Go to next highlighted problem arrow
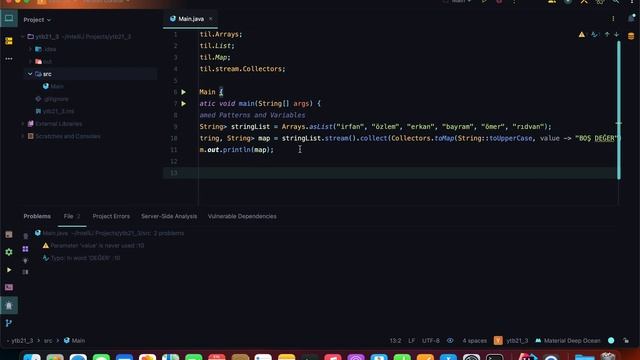The image size is (640, 360). [616, 35]
